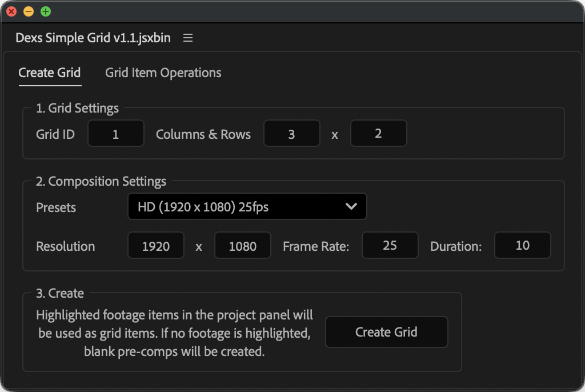Open the Grid Item Operations tab
The width and height of the screenshot is (585, 392).
pyautogui.click(x=163, y=73)
